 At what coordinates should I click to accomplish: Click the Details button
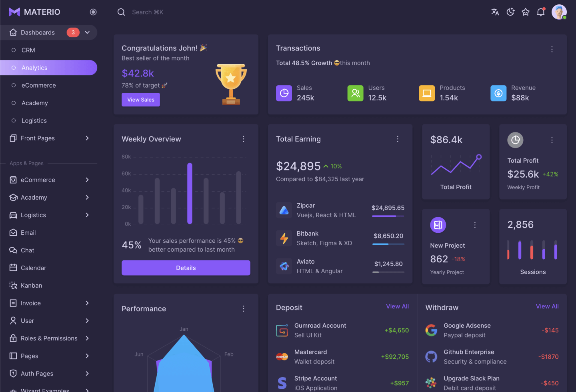point(186,268)
